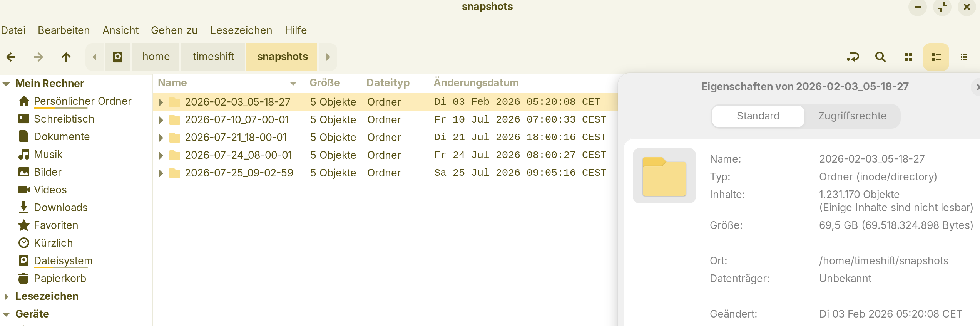Click the size value 69,5 GB in properties
This screenshot has height=326, width=980.
pyautogui.click(x=896, y=225)
